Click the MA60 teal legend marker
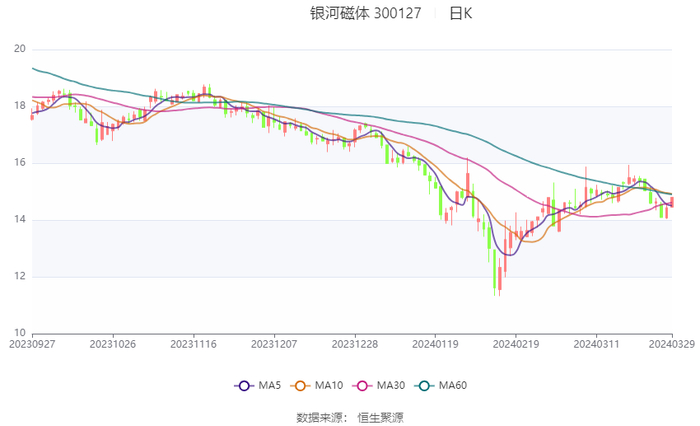The width and height of the screenshot is (700, 426). [423, 386]
